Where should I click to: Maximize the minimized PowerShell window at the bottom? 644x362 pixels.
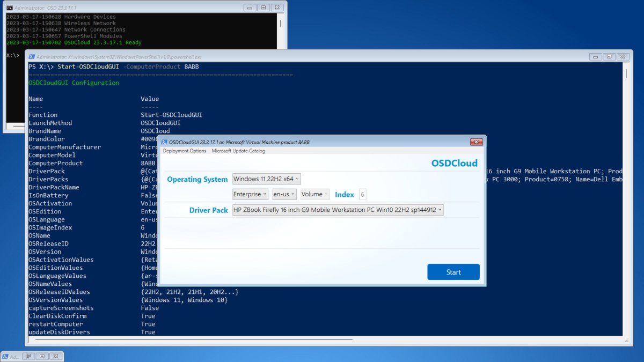(x=42, y=356)
